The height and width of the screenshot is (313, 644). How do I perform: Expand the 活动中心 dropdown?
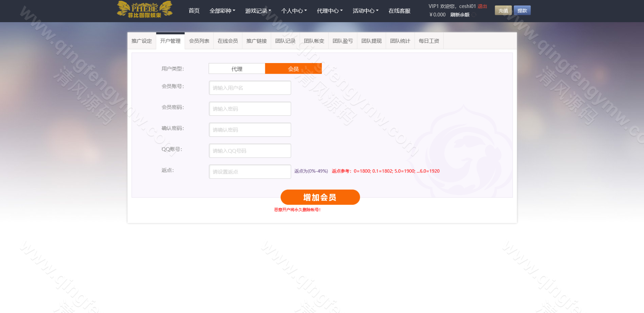coord(365,11)
